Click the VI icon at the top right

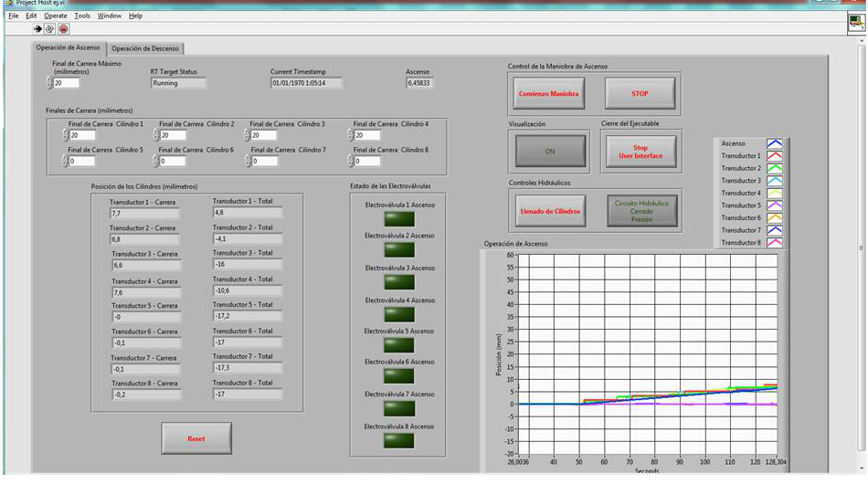pos(856,23)
